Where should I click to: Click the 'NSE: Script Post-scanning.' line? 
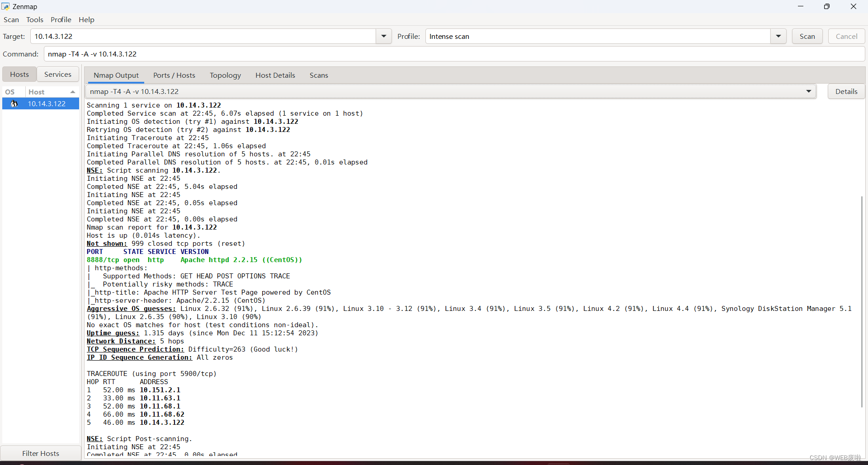(139, 439)
